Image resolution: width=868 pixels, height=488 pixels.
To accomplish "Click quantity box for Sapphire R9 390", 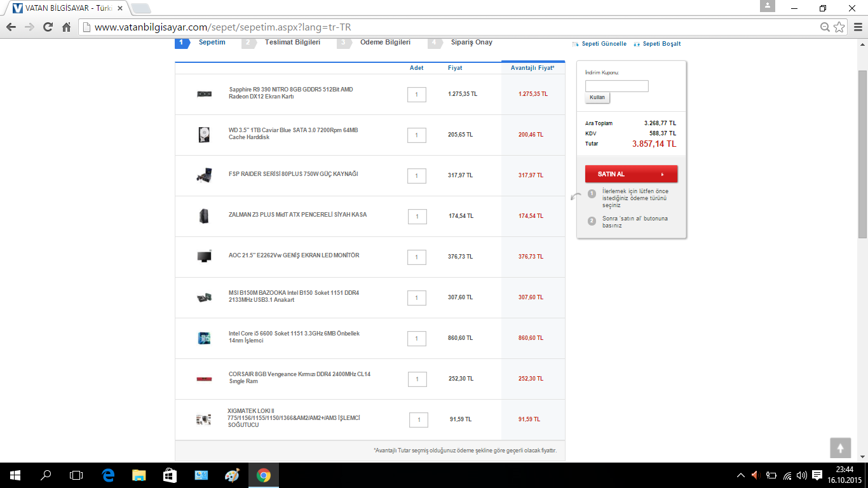I will pos(417,94).
